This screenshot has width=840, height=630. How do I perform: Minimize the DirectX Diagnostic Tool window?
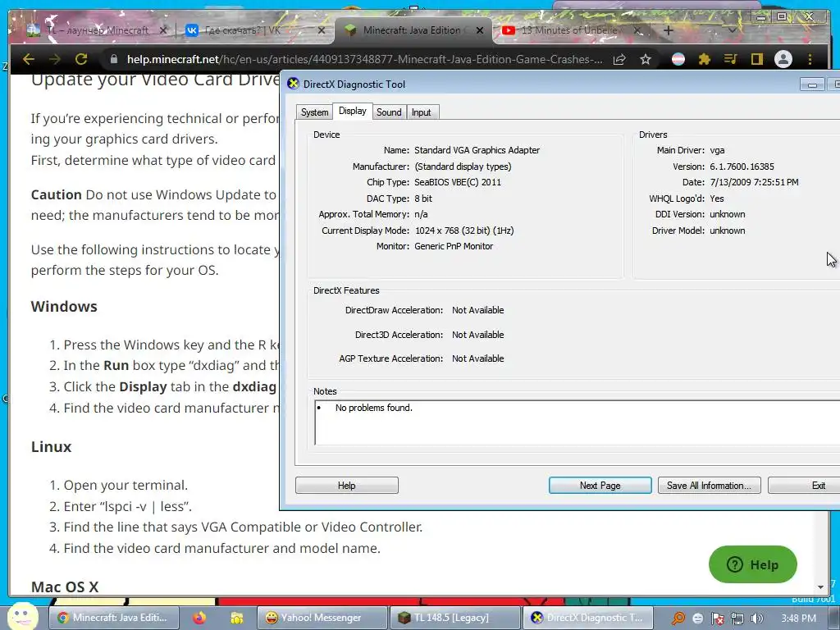tap(812, 84)
